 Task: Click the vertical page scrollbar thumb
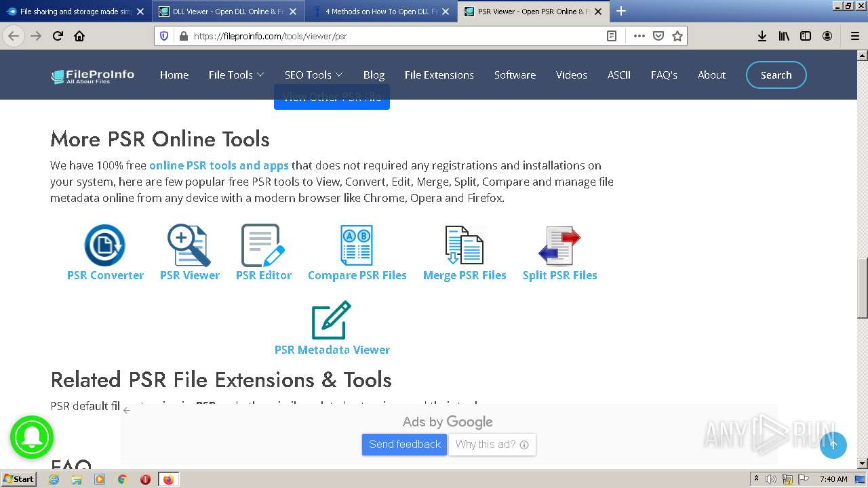[862, 288]
